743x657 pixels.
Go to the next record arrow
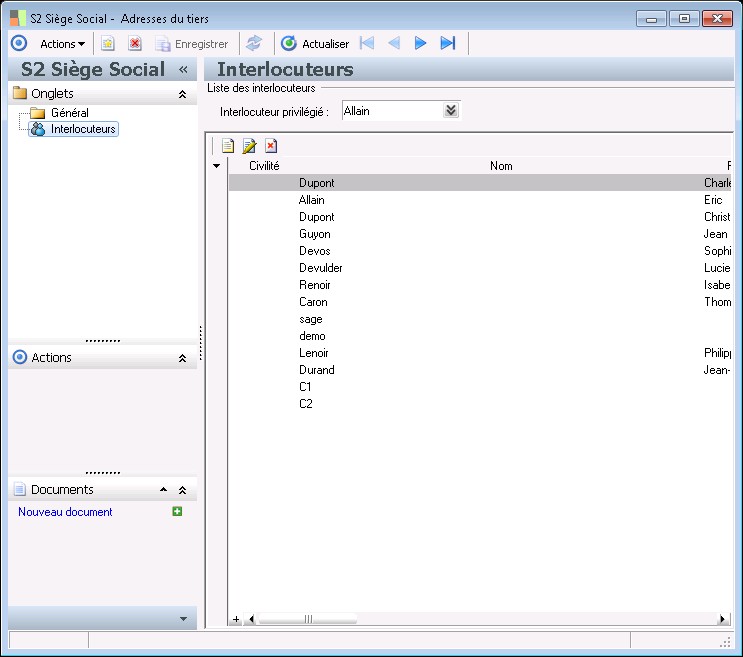pyautogui.click(x=421, y=43)
